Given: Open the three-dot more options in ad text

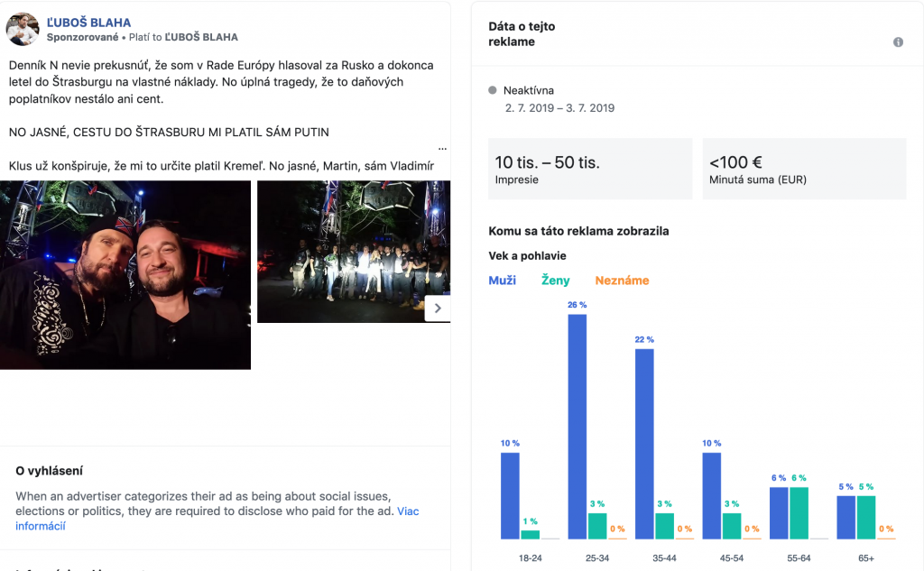Looking at the screenshot, I should point(442,149).
